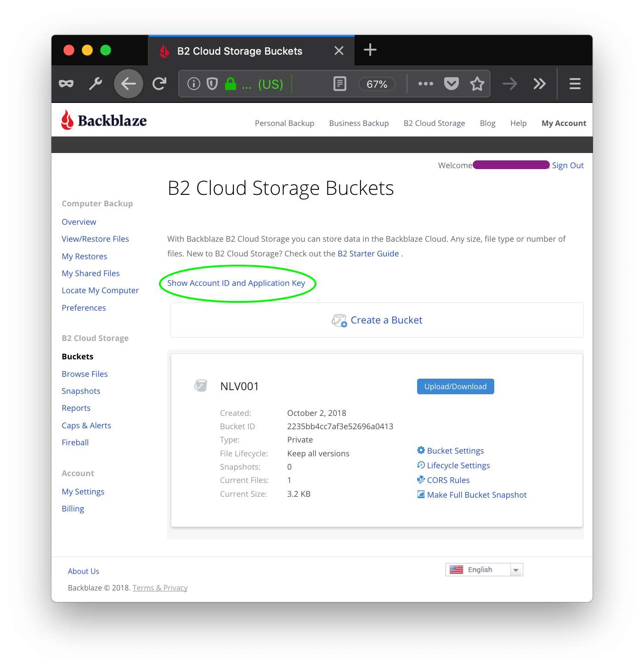Reload the page with the refresh icon
Screen dimensions: 644x670
tap(159, 84)
